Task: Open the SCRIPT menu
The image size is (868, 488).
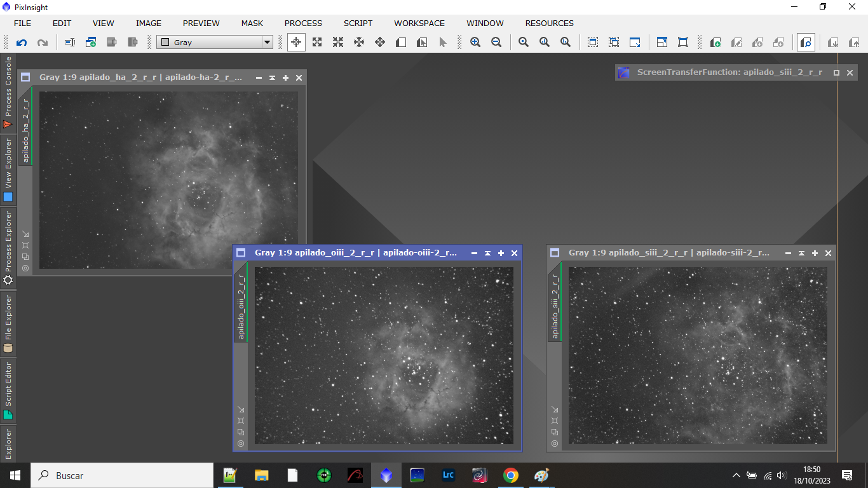Action: click(358, 23)
